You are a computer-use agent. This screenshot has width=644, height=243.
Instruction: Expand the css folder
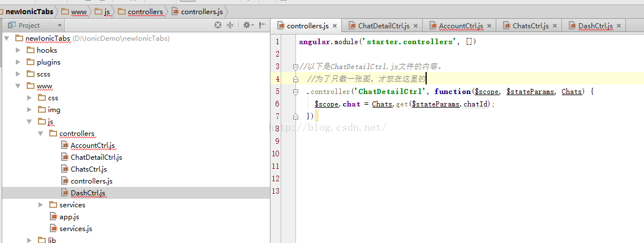pyautogui.click(x=29, y=98)
